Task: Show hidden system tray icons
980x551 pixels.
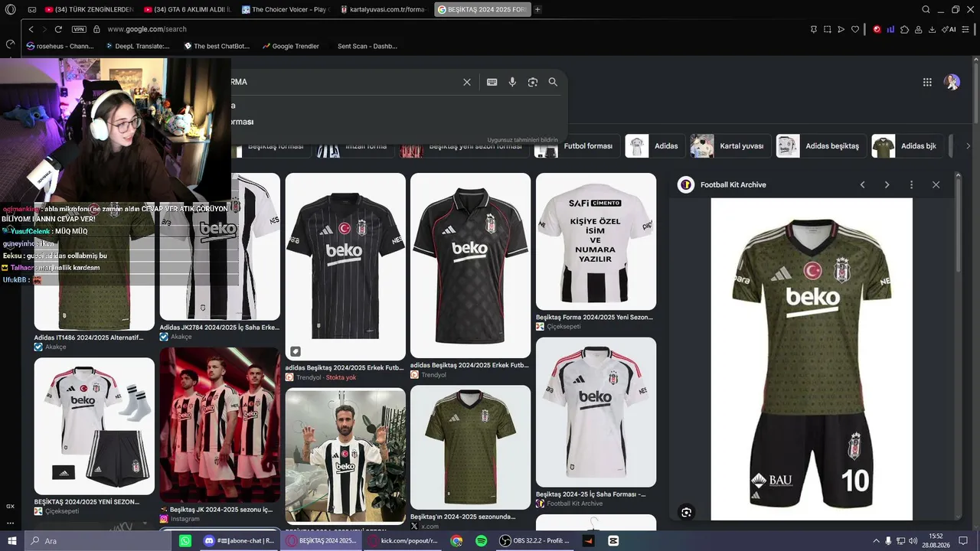Action: [875, 541]
